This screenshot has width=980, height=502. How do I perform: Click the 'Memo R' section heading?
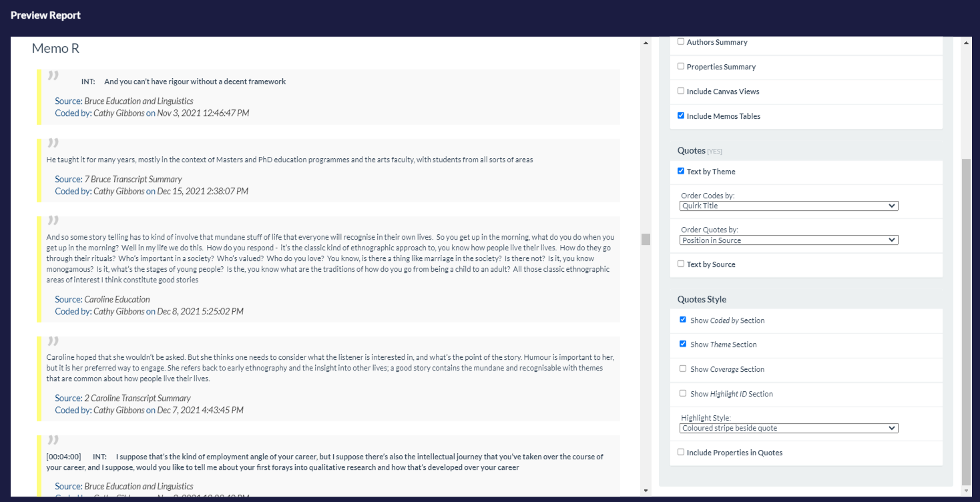coord(56,48)
